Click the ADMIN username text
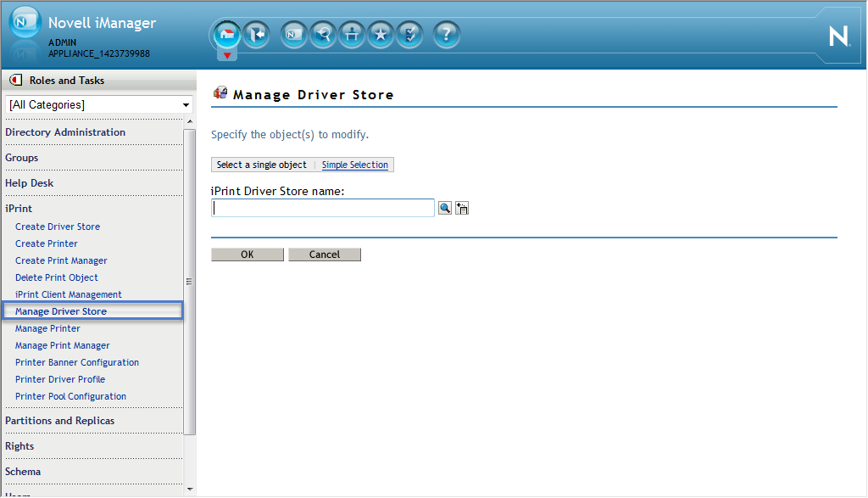The height and width of the screenshot is (498, 868). pyautogui.click(x=63, y=42)
